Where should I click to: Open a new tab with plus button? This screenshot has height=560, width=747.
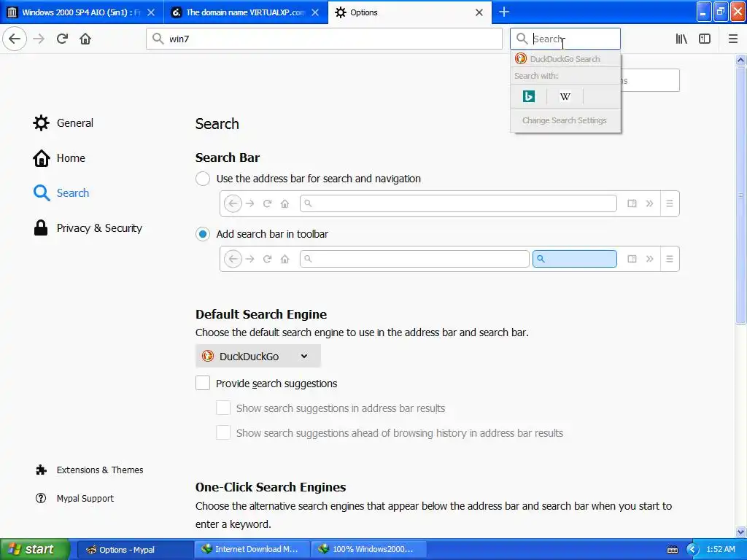coord(503,12)
